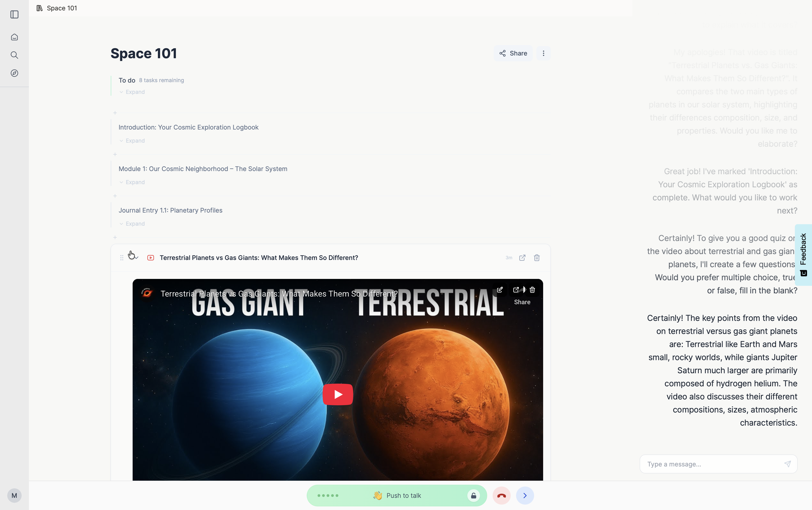The image size is (812, 510).
Task: Click the blue next arrow button
Action: pyautogui.click(x=525, y=496)
